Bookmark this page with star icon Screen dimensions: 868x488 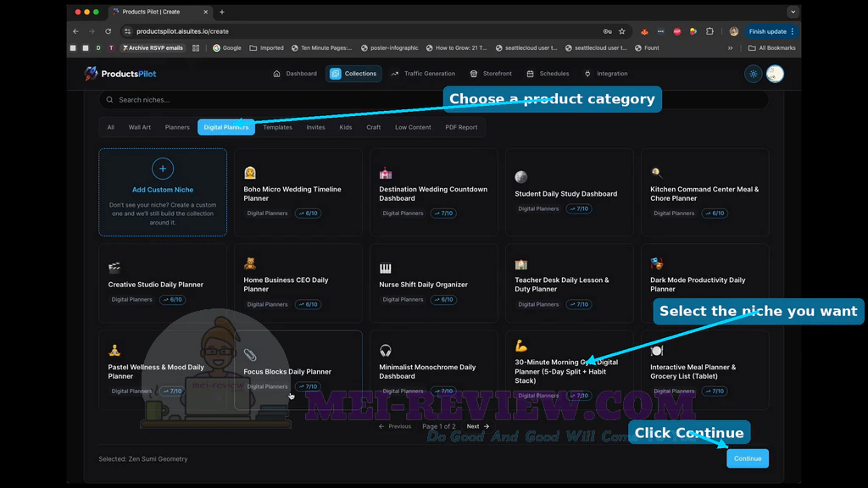point(622,31)
